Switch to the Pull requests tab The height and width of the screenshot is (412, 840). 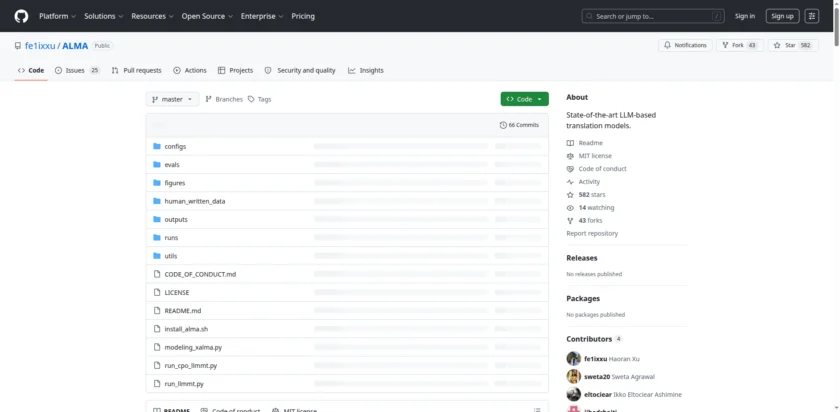click(x=136, y=70)
